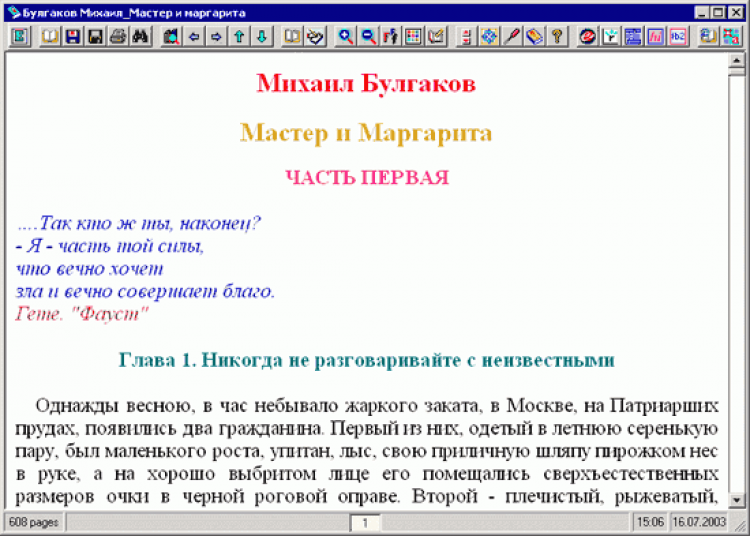
Task: Click the blue ornament pattern icon
Action: pyautogui.click(x=489, y=36)
